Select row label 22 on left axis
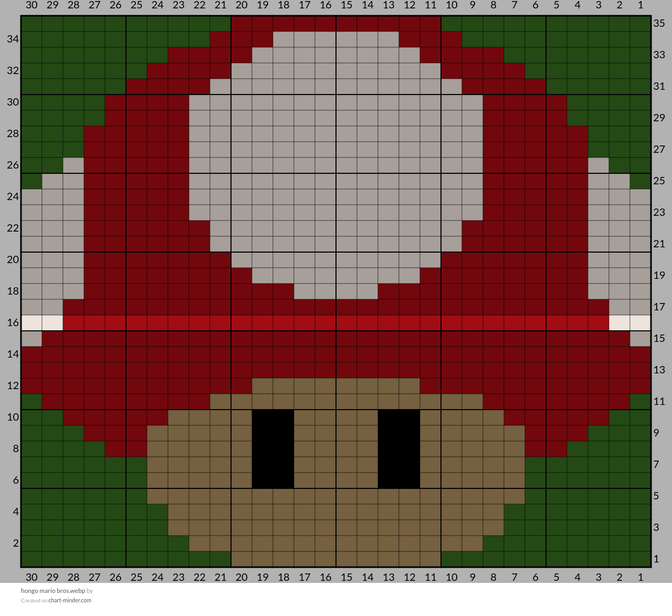This screenshot has height=616, width=672. [13, 228]
